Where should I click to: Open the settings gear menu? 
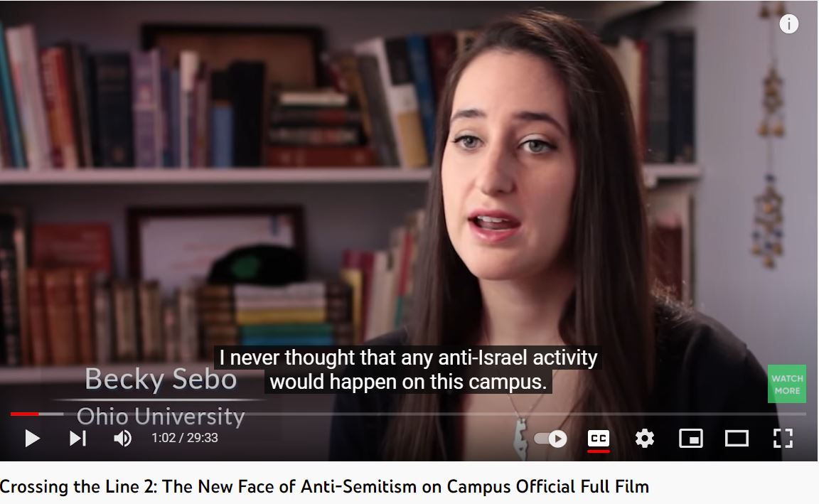click(x=645, y=438)
